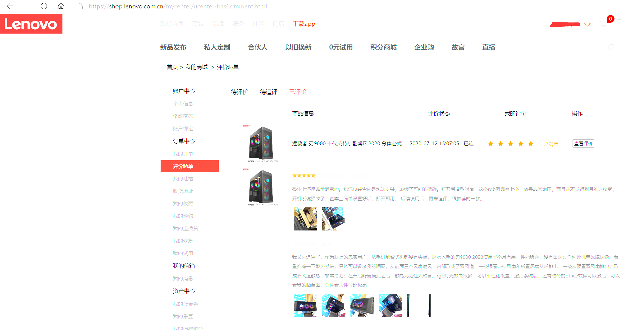Click the 订单中心 sidebar heading

coord(184,141)
